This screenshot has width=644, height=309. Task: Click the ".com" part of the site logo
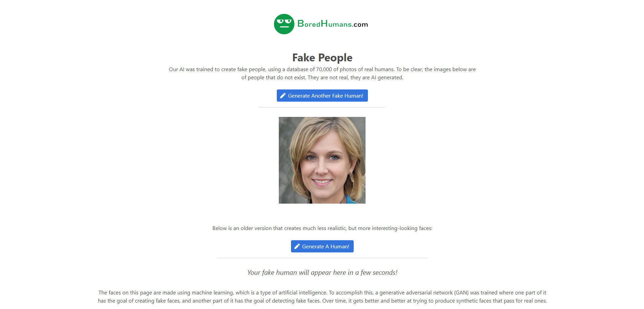coord(360,24)
